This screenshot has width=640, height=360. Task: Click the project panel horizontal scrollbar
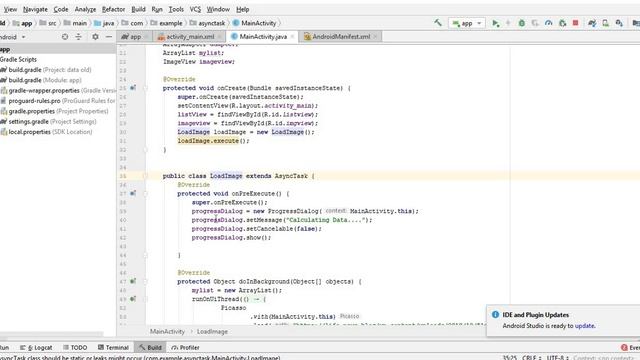(51, 334)
